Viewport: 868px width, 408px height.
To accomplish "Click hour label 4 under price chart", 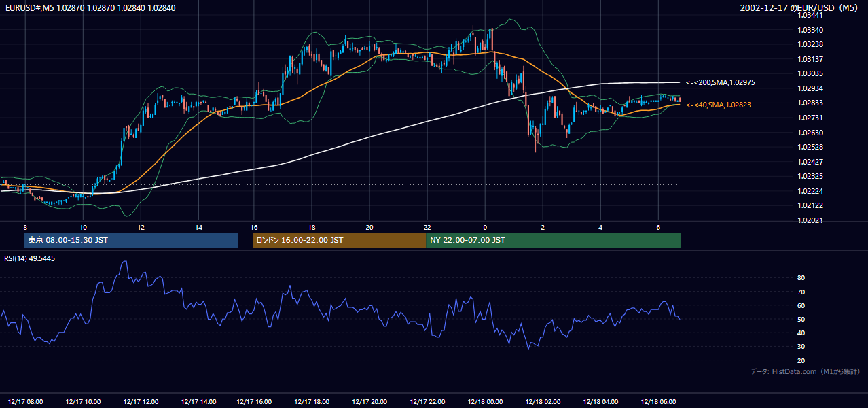I will click(x=600, y=227).
